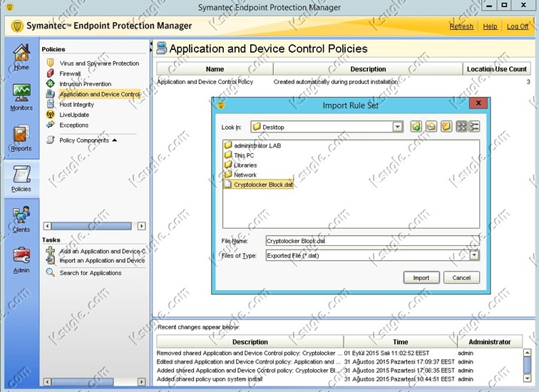Image resolution: width=539 pixels, height=392 pixels.
Task: Open the Admin section
Action: point(21,260)
